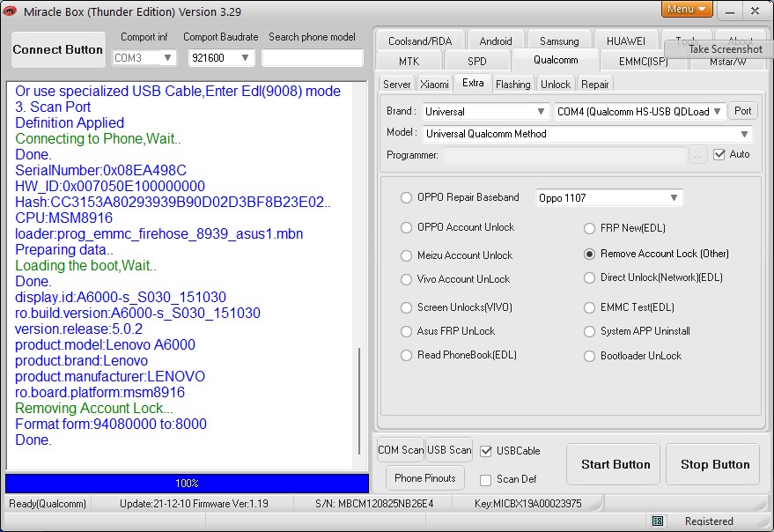Click the Programmer path input field
Viewport: 774px width, 532px height.
point(564,156)
